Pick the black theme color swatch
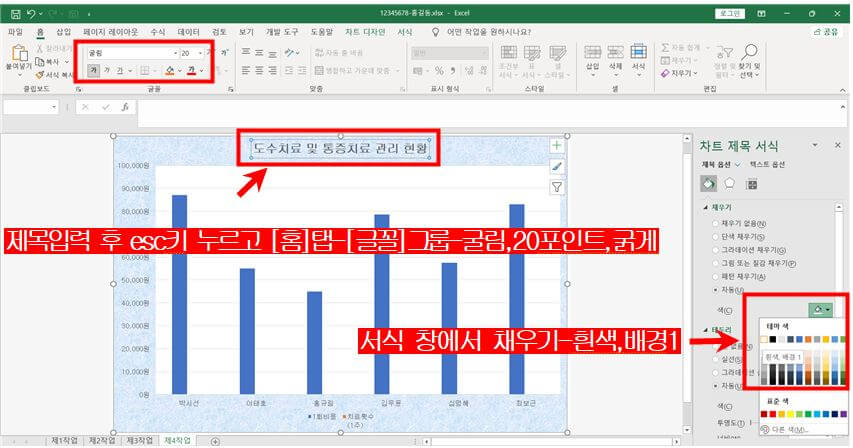This screenshot has height=448, width=853. coord(773,340)
